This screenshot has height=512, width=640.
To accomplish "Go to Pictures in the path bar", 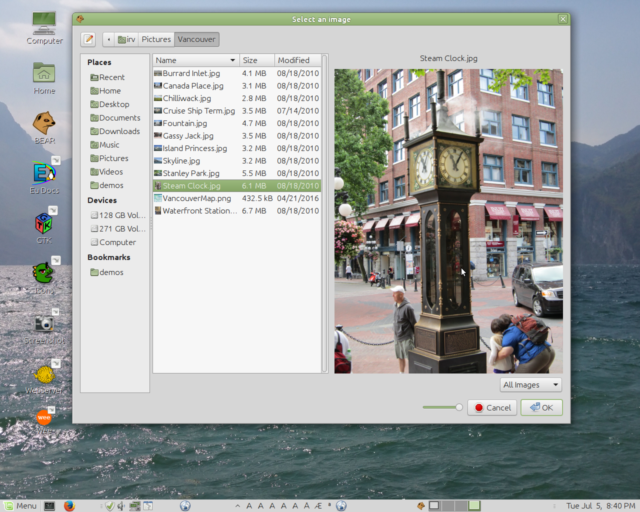I will coord(156,39).
